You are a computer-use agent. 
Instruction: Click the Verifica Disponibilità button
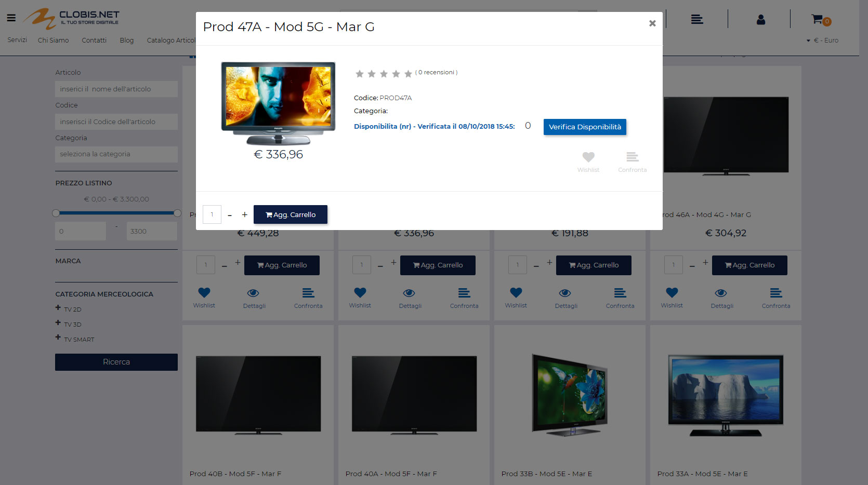pyautogui.click(x=585, y=127)
